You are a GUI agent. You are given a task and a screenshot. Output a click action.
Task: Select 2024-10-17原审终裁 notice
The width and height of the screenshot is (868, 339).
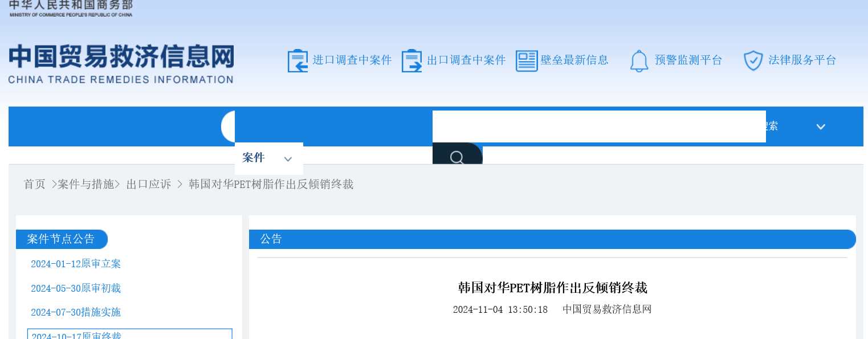pos(130,334)
